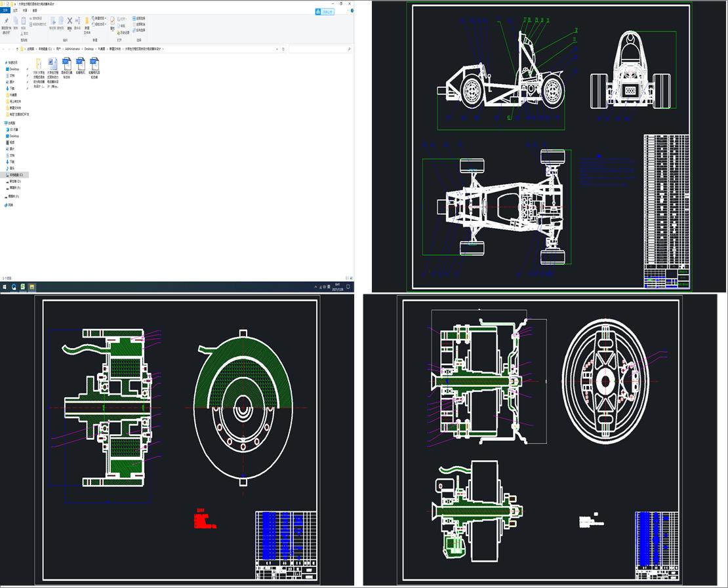Click Select none in Select group

click(139, 24)
